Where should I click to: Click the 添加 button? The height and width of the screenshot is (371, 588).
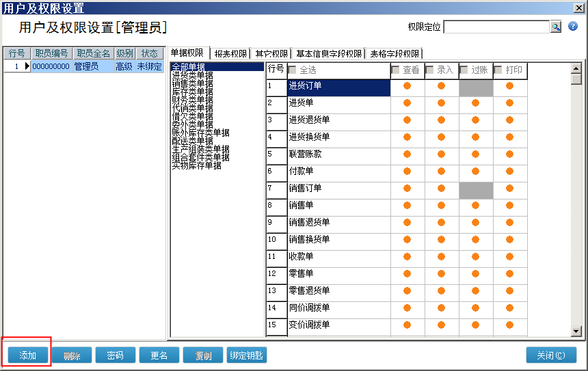tap(28, 355)
